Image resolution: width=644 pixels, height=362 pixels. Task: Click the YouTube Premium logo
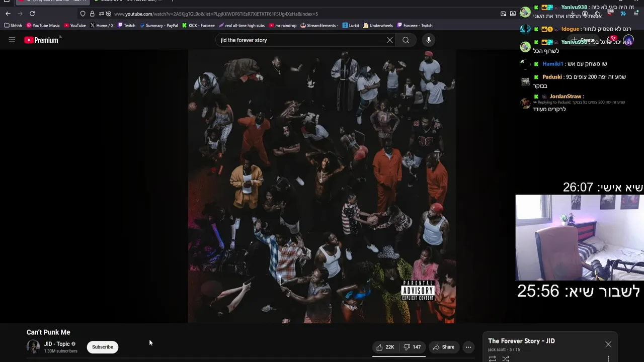tap(42, 40)
